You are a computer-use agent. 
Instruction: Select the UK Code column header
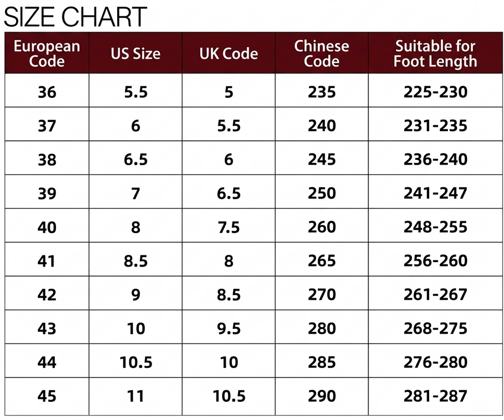(x=228, y=53)
